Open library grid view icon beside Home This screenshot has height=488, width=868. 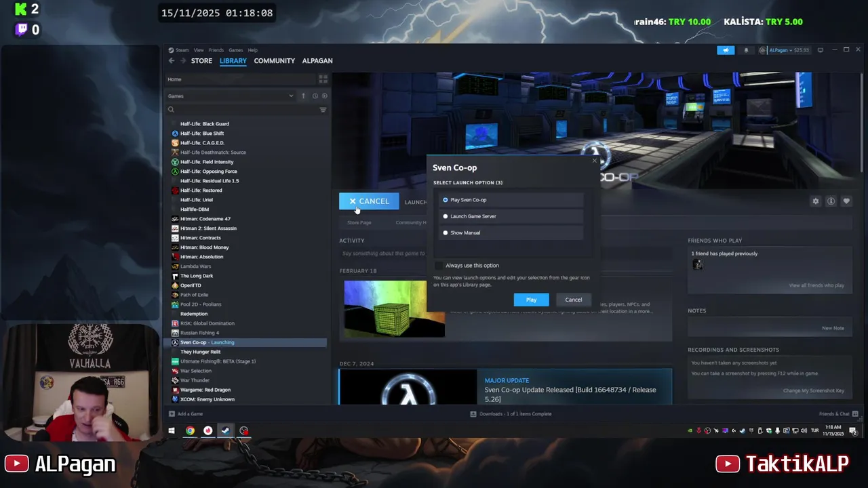[x=323, y=79]
